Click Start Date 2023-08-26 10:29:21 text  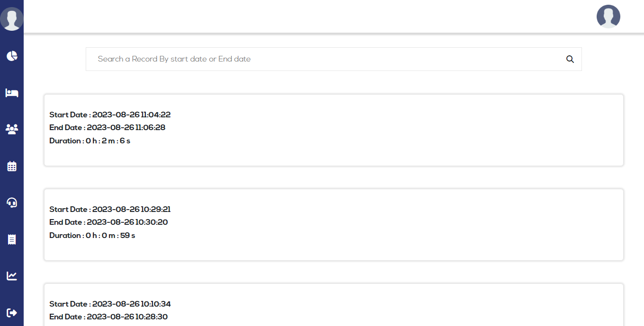point(110,209)
